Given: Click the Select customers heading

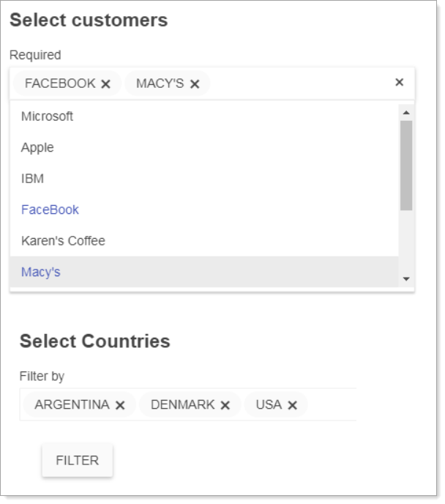Looking at the screenshot, I should 89,21.
